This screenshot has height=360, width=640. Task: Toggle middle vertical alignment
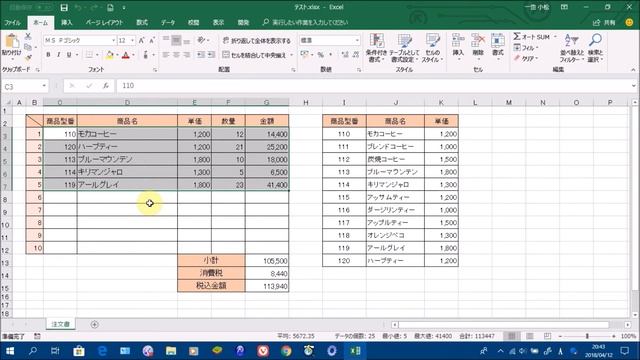point(176,40)
